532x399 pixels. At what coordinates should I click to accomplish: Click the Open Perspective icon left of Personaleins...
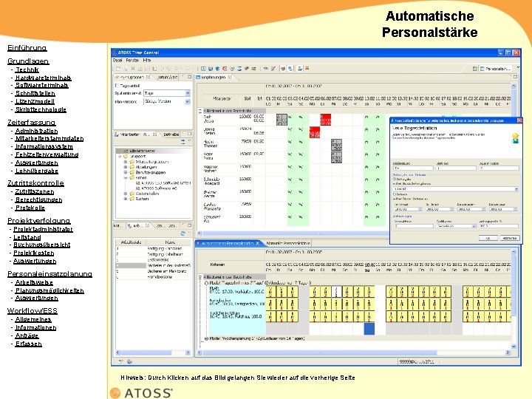pos(474,69)
